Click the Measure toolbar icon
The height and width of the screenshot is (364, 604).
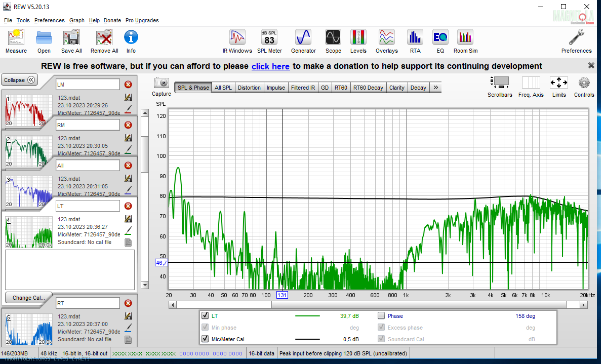click(16, 38)
